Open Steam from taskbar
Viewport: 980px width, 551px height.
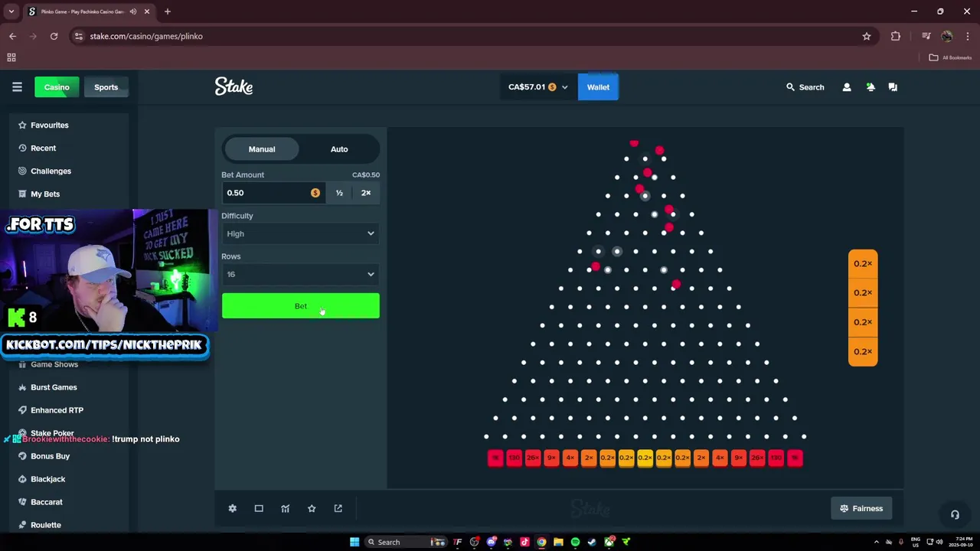tap(592, 542)
